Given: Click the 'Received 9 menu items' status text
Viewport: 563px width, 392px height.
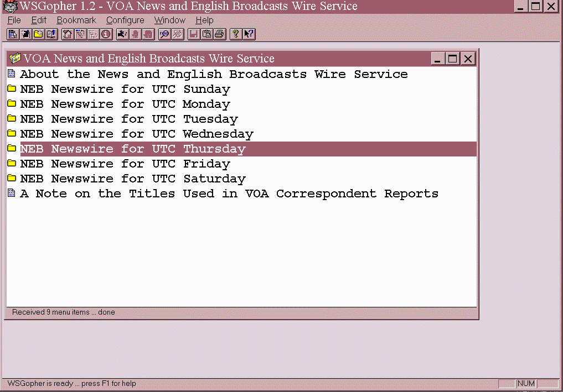Looking at the screenshot, I should coord(64,312).
